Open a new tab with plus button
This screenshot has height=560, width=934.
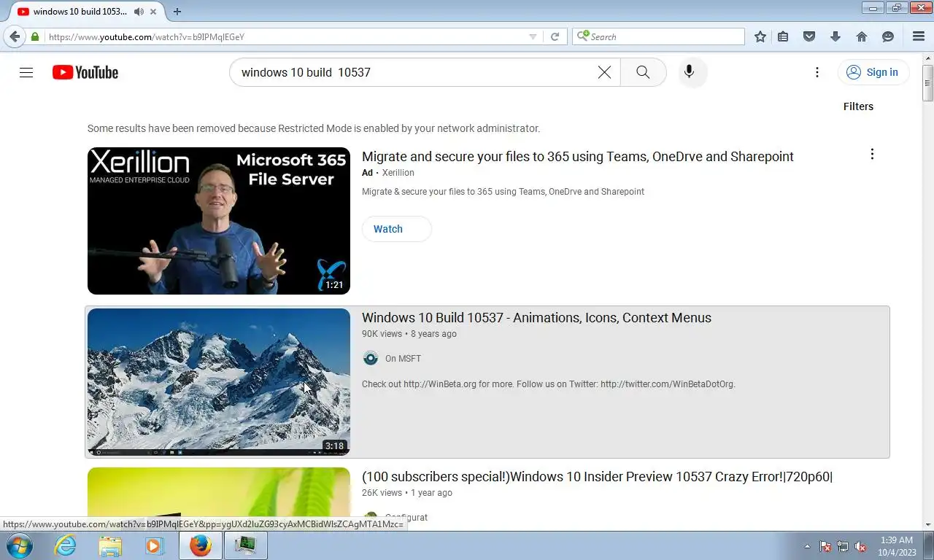pos(177,12)
